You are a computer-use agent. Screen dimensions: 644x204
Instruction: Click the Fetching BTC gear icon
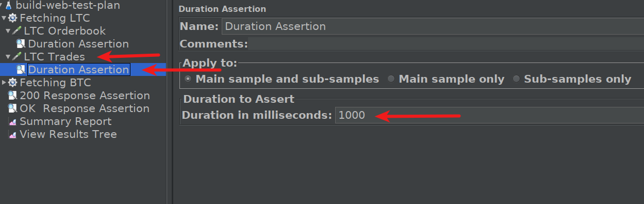12,83
